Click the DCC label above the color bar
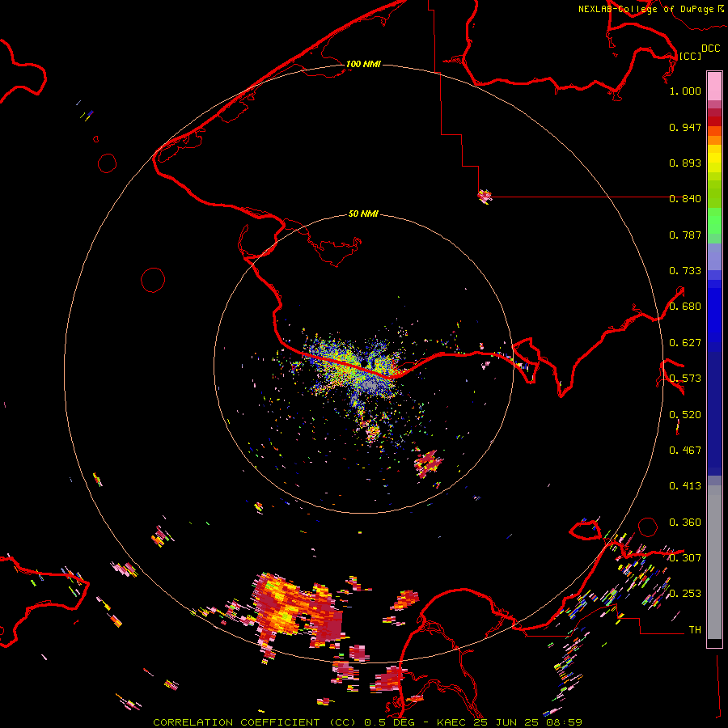The image size is (728, 728). point(711,49)
